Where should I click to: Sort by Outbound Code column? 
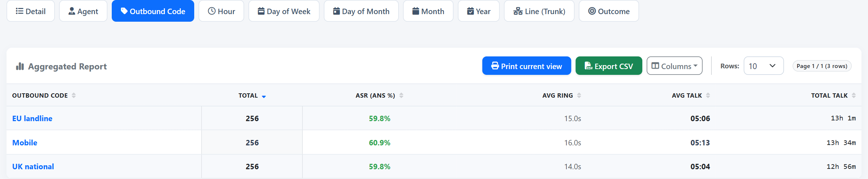[44, 95]
